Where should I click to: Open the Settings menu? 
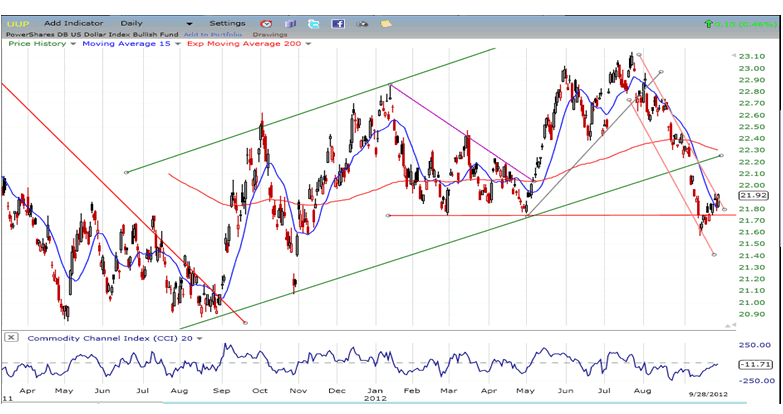(x=227, y=22)
